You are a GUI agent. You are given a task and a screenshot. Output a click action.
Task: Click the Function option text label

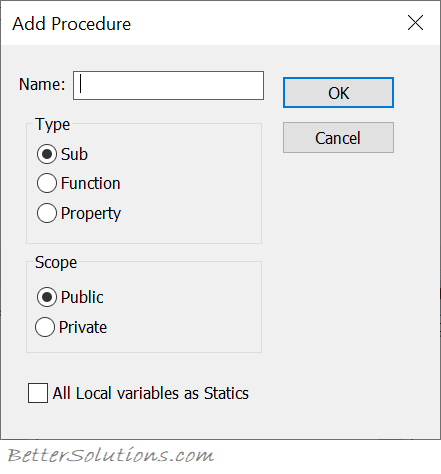[91, 183]
